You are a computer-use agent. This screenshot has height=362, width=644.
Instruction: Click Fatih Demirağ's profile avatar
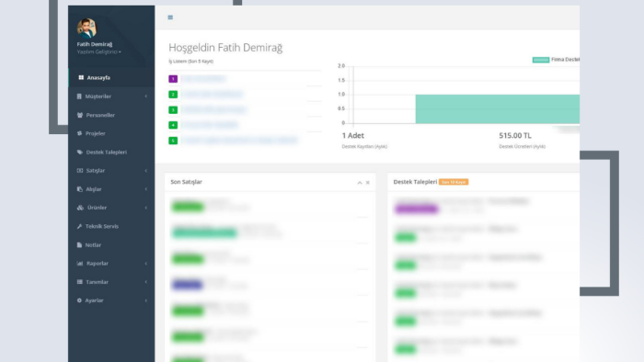(86, 28)
